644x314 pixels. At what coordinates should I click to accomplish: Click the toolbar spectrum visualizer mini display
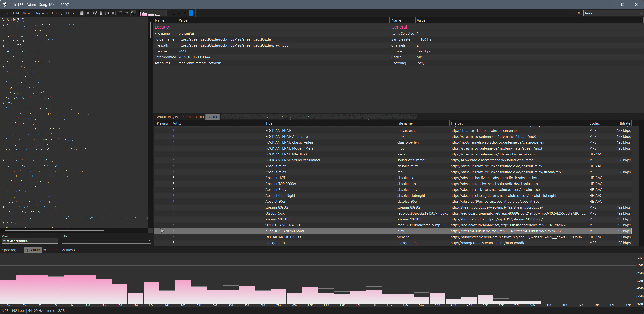[153, 13]
